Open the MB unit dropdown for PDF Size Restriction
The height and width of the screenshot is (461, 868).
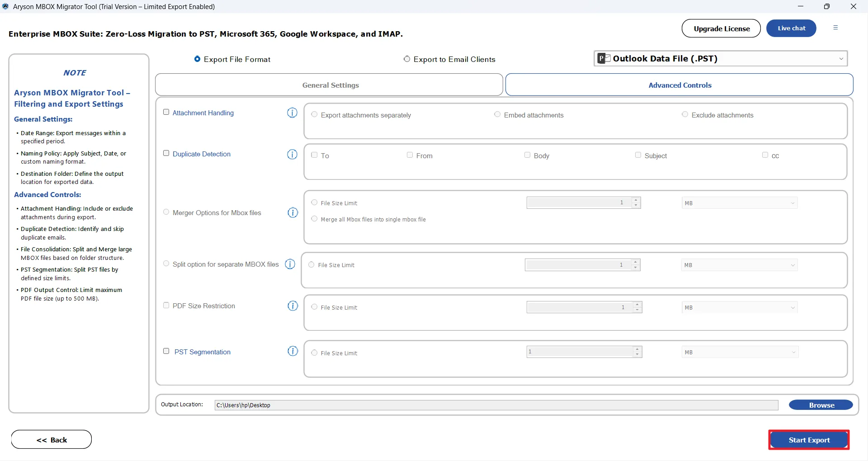[x=740, y=307]
